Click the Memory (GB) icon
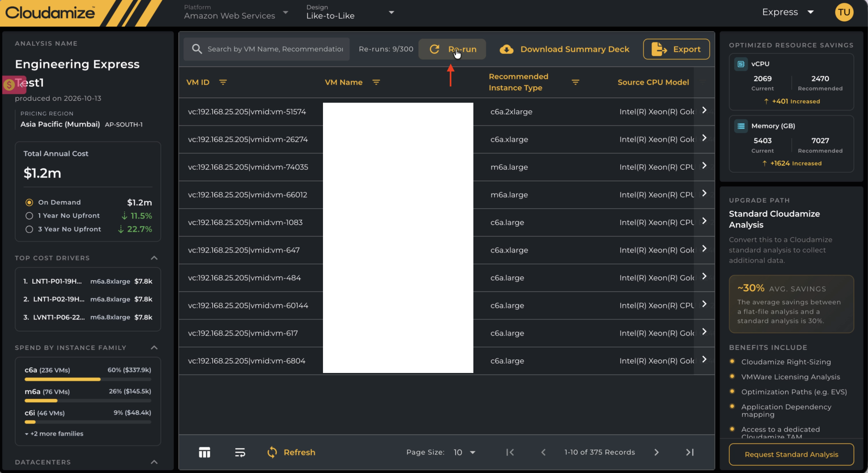The width and height of the screenshot is (868, 473). coord(741,126)
